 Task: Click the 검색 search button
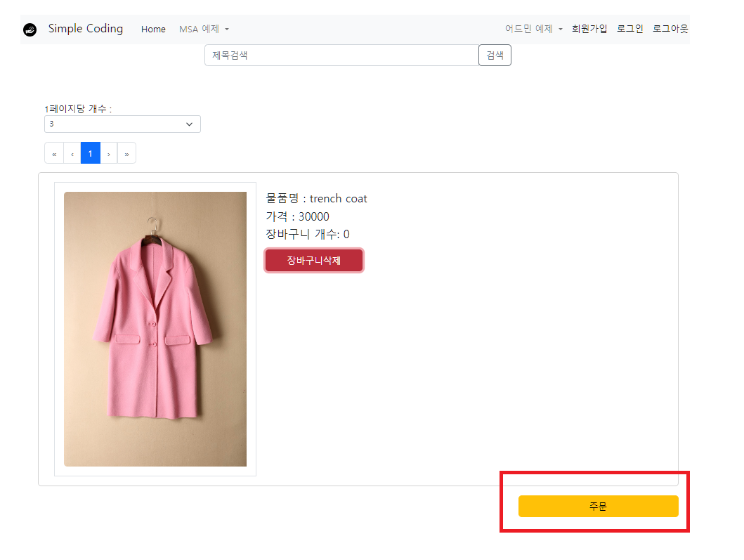click(495, 55)
